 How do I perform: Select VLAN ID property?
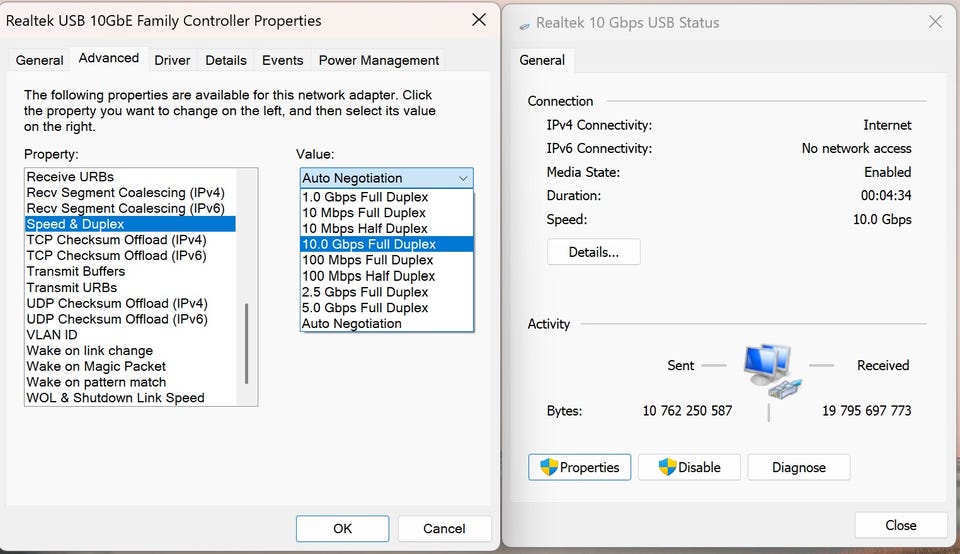[130, 335]
